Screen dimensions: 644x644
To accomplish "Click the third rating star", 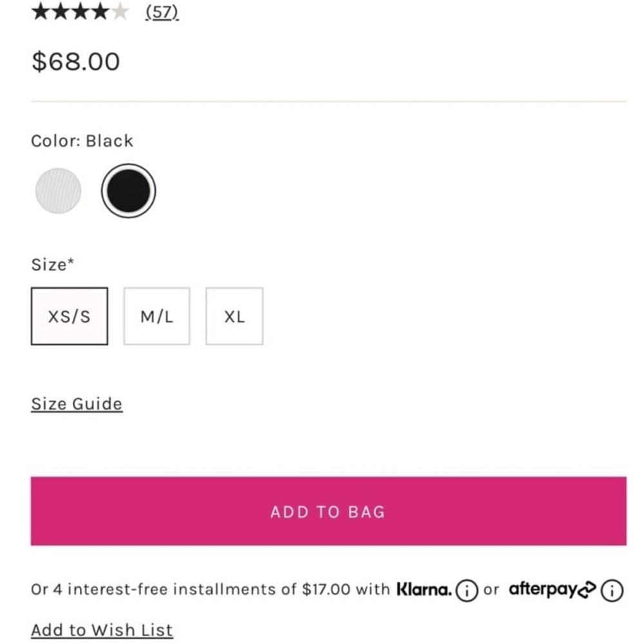I will (80, 11).
